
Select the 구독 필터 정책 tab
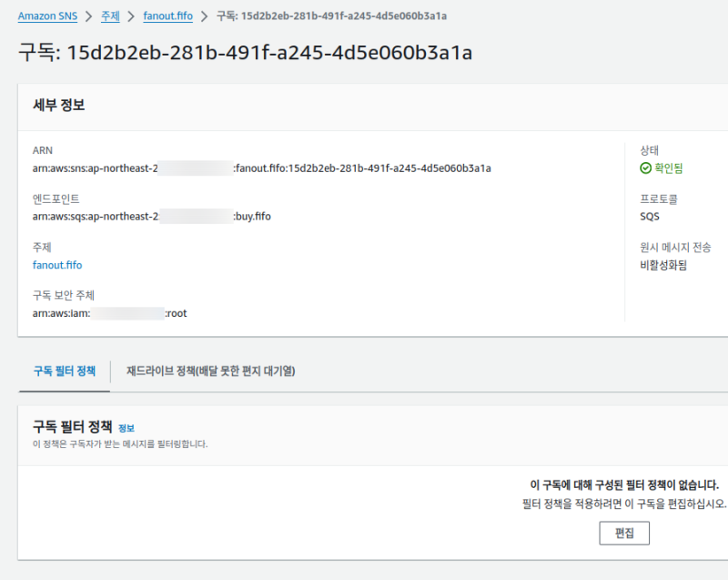[x=64, y=371]
